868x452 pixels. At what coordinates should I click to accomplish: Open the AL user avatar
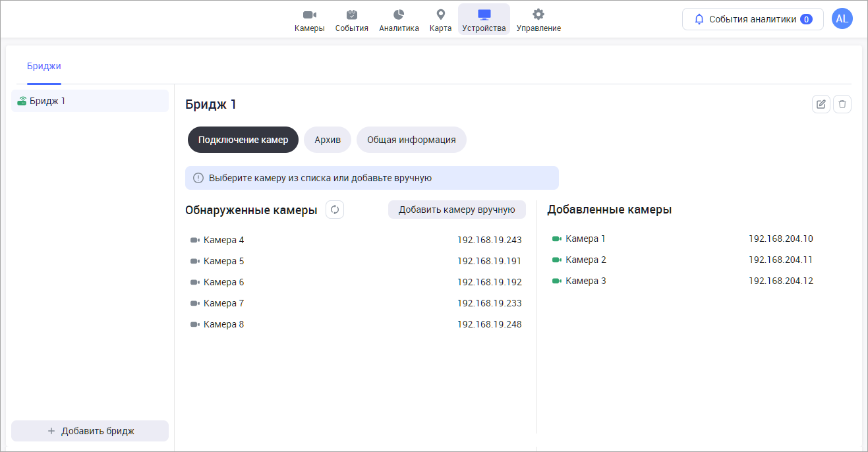(842, 19)
